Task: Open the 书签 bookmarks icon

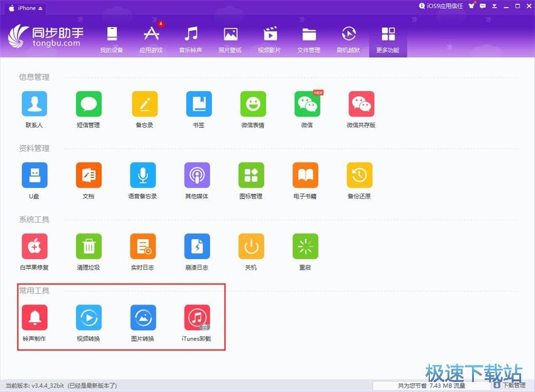Action: point(199,104)
